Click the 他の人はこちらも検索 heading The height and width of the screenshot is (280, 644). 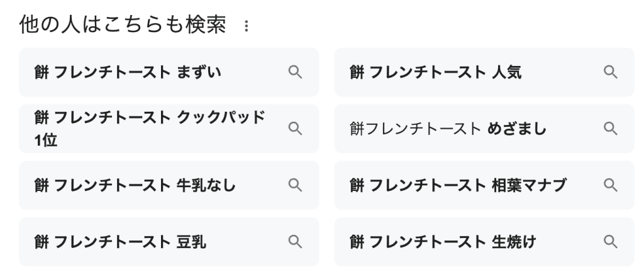(123, 26)
